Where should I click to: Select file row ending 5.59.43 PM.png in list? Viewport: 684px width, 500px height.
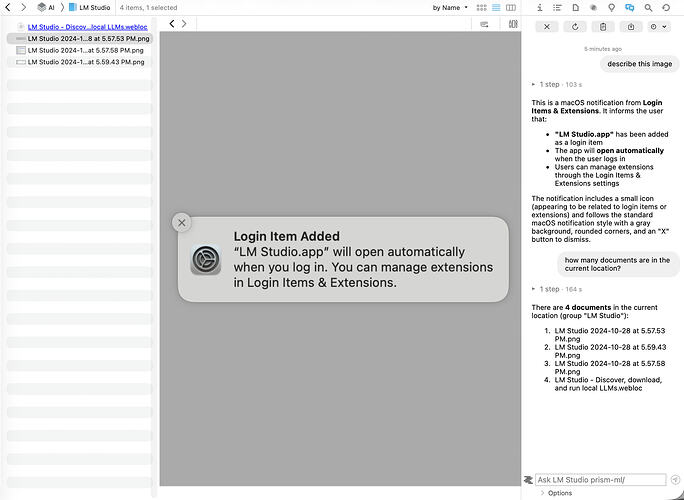pyautogui.click(x=80, y=62)
